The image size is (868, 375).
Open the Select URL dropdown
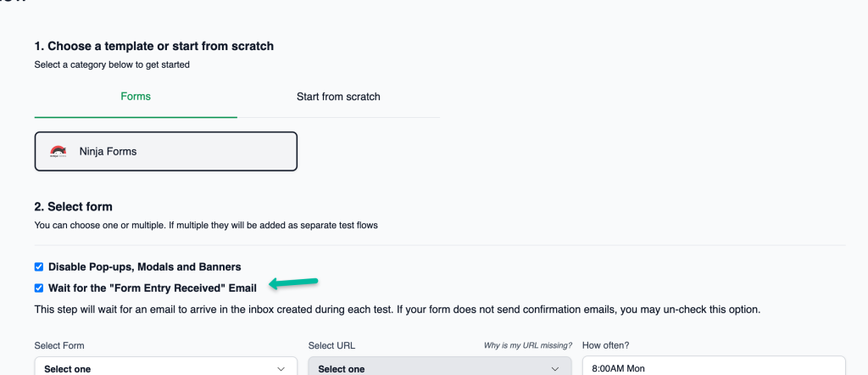click(x=440, y=367)
